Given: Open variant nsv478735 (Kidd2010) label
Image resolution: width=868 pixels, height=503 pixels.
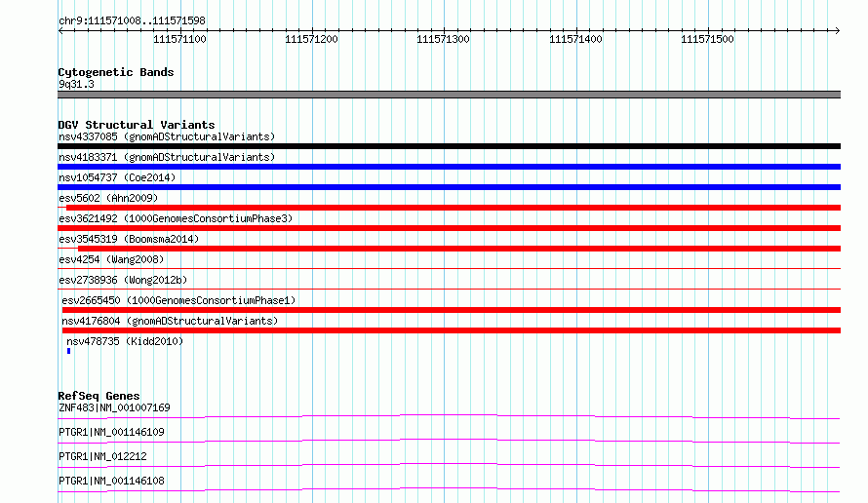Looking at the screenshot, I should [x=125, y=341].
